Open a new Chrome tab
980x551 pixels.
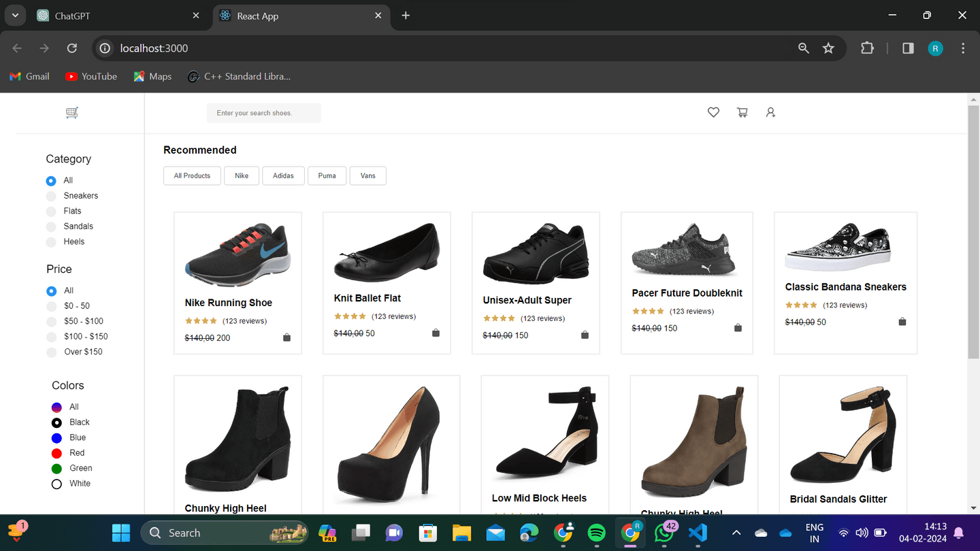406,16
